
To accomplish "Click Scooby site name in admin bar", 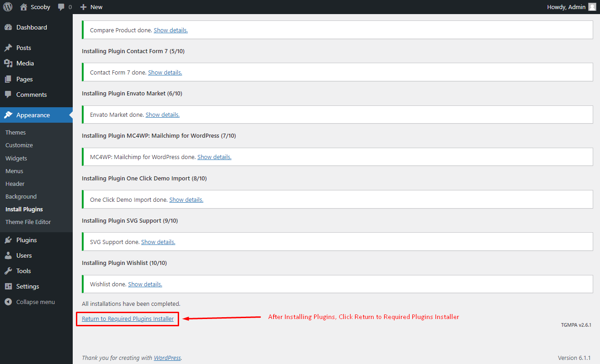I will tap(40, 7).
